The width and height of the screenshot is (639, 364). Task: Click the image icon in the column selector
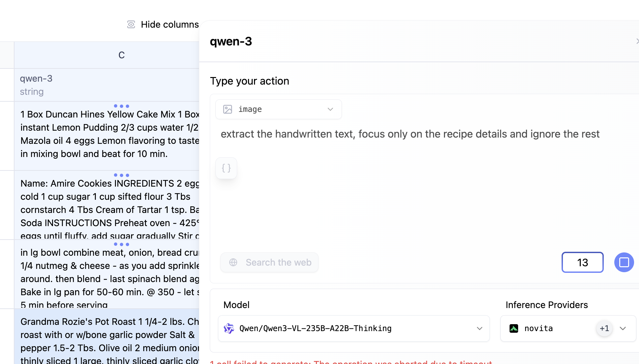pyautogui.click(x=228, y=109)
